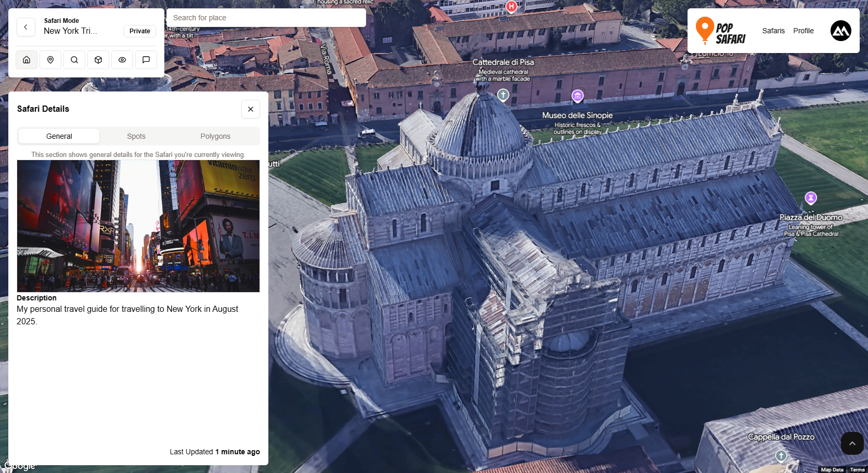Switch to the Spots tab
The width and height of the screenshot is (868, 473).
coord(136,136)
